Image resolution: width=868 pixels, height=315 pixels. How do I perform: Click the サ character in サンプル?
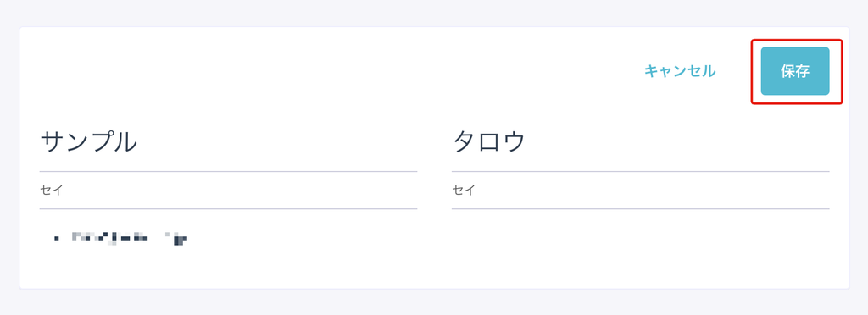[x=52, y=143]
